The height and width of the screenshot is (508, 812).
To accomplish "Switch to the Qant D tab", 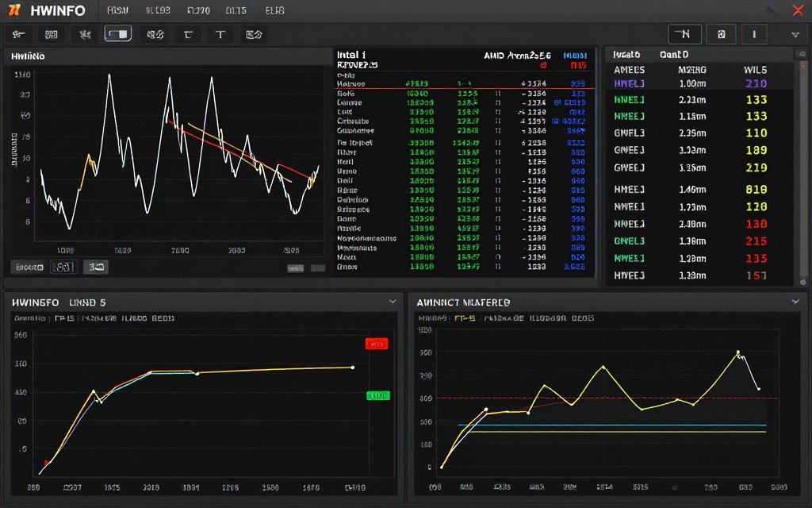I will [x=674, y=55].
